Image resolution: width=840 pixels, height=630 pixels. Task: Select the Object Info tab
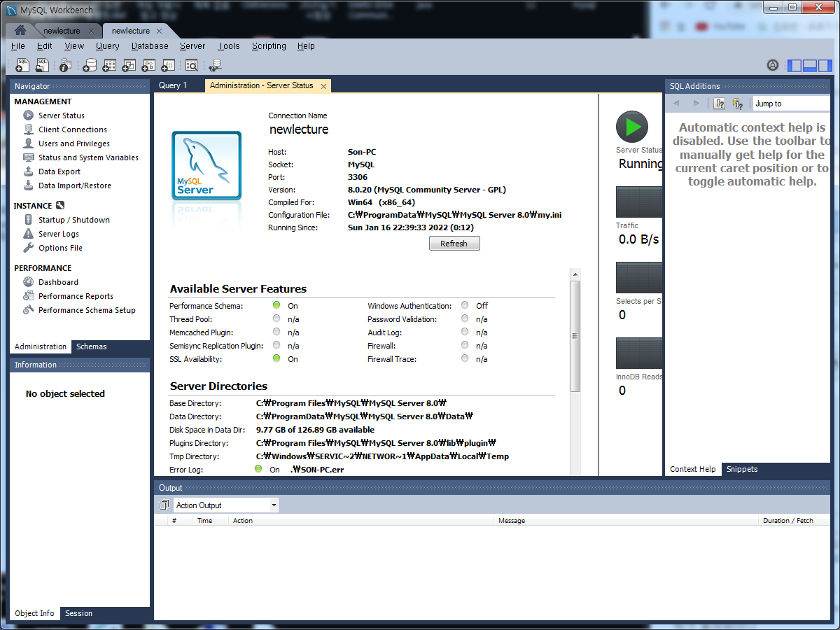tap(34, 613)
